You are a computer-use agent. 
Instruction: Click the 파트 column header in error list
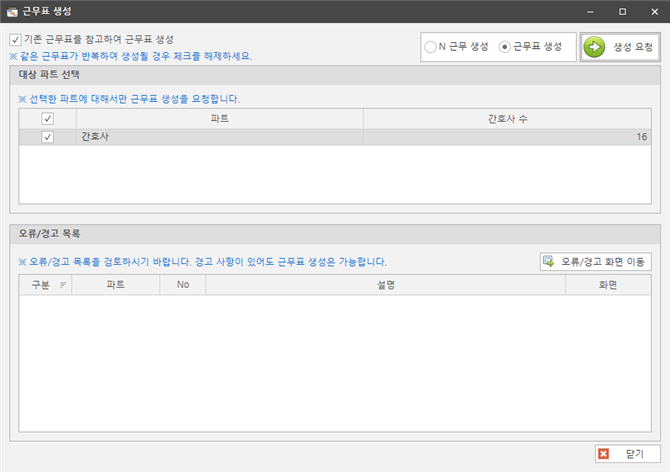coord(117,285)
